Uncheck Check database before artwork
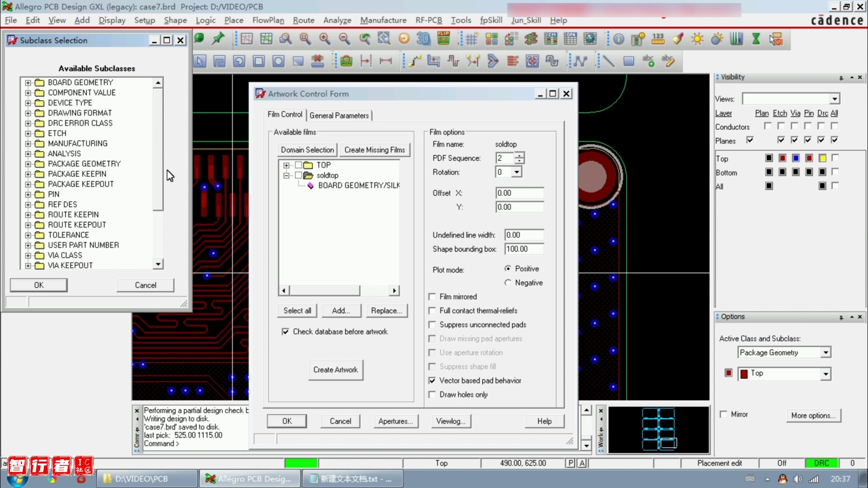The width and height of the screenshot is (868, 488). (285, 332)
